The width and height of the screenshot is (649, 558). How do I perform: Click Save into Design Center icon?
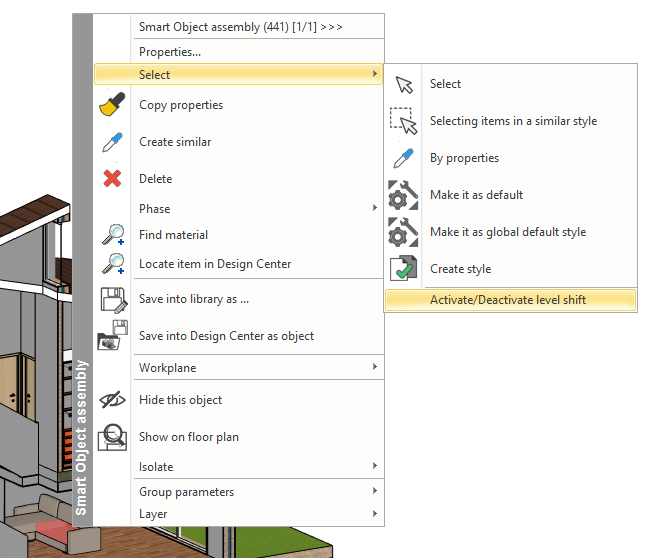click(x=112, y=336)
